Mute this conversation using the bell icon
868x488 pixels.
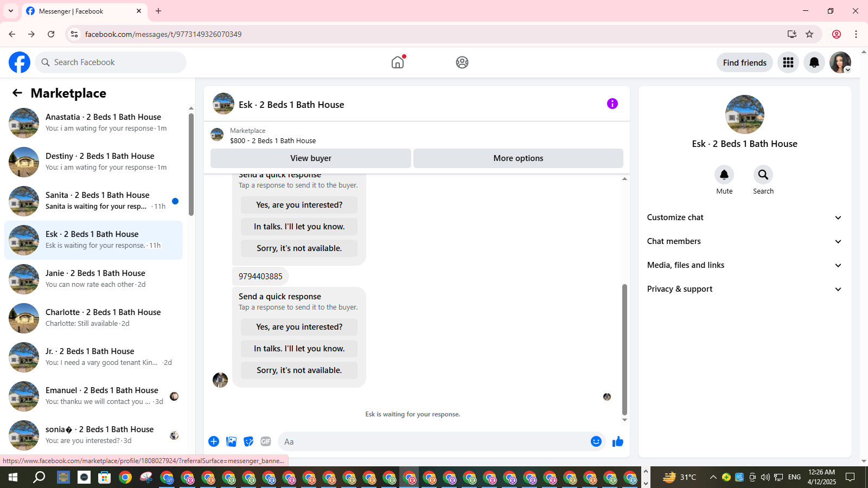click(x=724, y=175)
